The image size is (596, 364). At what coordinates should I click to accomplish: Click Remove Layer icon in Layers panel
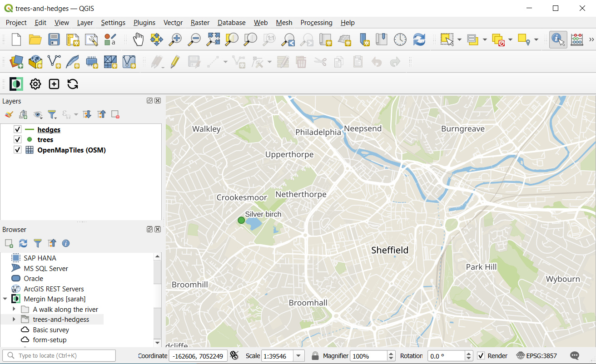pos(115,114)
